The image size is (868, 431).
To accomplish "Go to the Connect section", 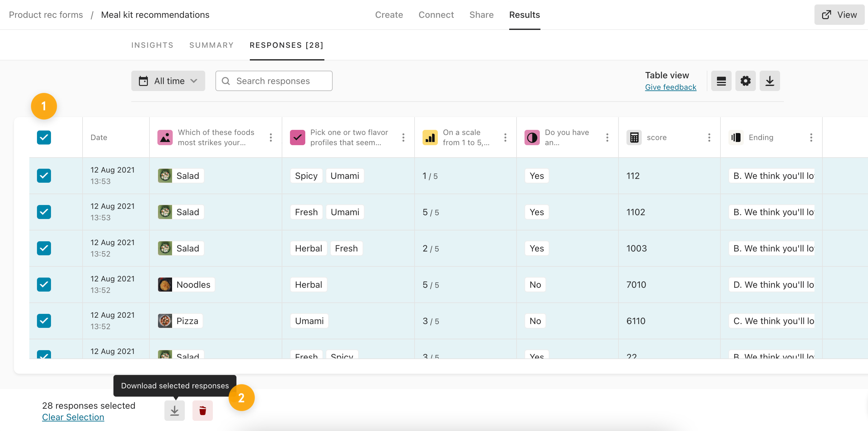I will point(436,15).
